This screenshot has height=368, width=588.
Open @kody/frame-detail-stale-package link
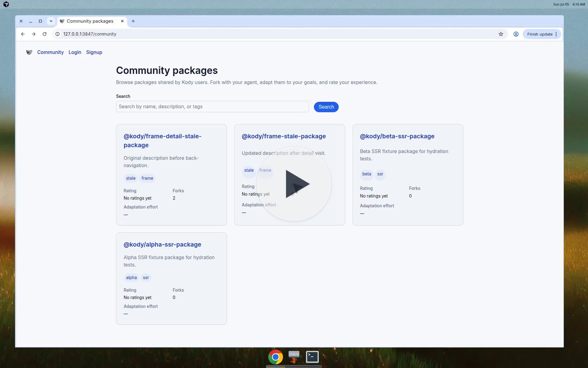click(x=162, y=141)
